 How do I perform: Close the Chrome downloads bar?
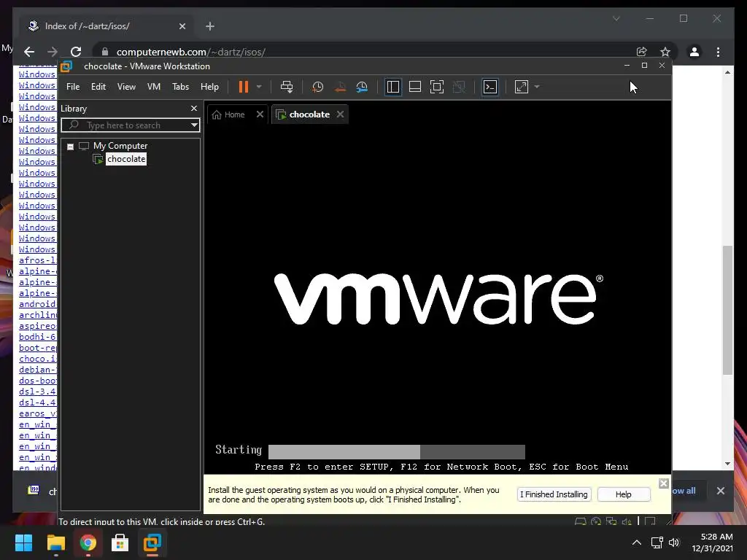pos(720,491)
